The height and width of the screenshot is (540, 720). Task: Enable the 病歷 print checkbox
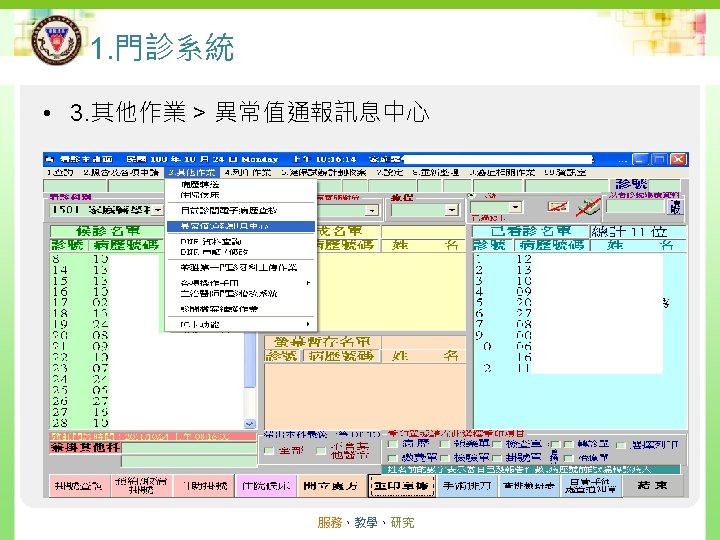[393, 444]
